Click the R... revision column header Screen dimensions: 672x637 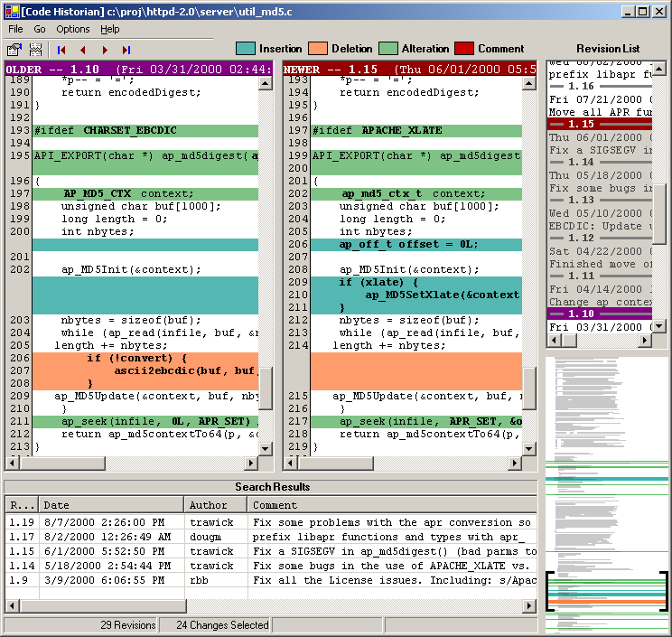point(22,505)
